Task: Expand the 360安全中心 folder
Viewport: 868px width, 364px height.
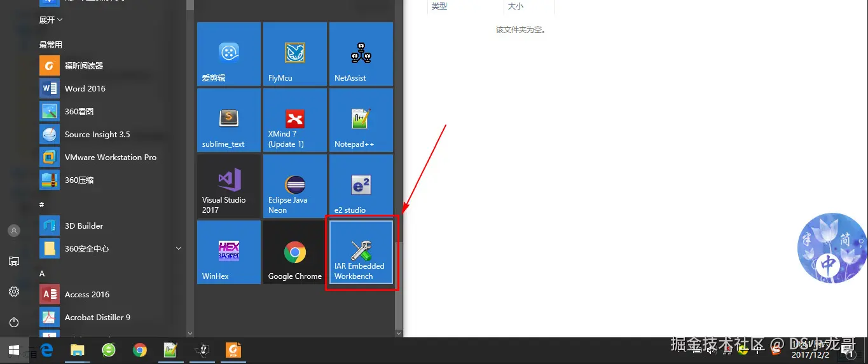Action: [111, 248]
